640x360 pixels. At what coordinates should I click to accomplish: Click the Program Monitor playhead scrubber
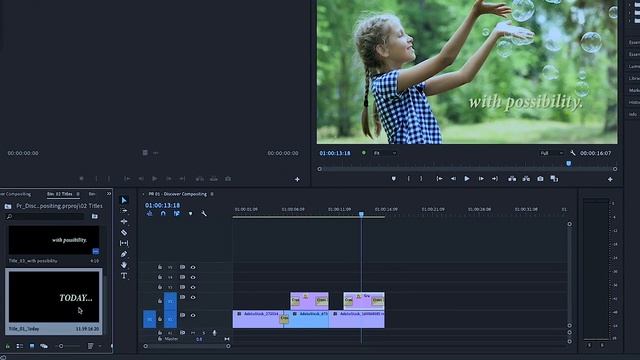point(569,164)
